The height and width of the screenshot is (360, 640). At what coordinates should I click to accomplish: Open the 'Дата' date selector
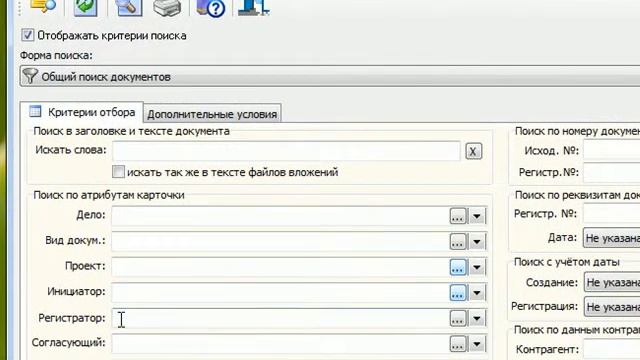click(611, 238)
